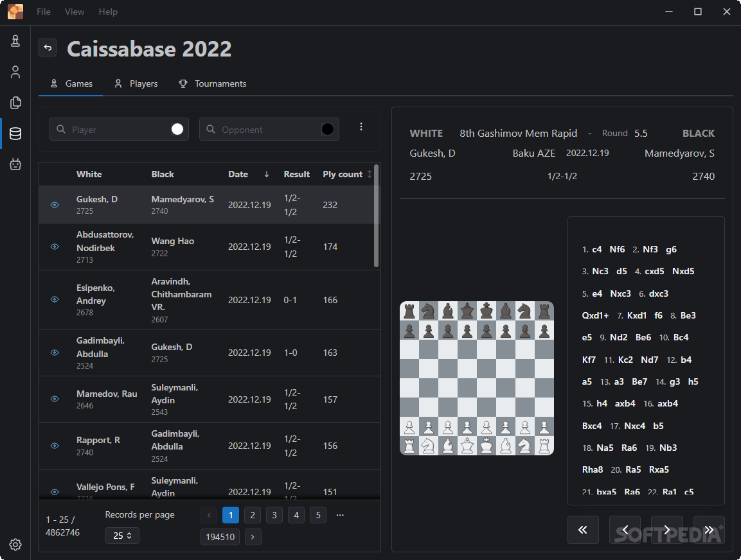Jump to first move of game

click(x=583, y=530)
